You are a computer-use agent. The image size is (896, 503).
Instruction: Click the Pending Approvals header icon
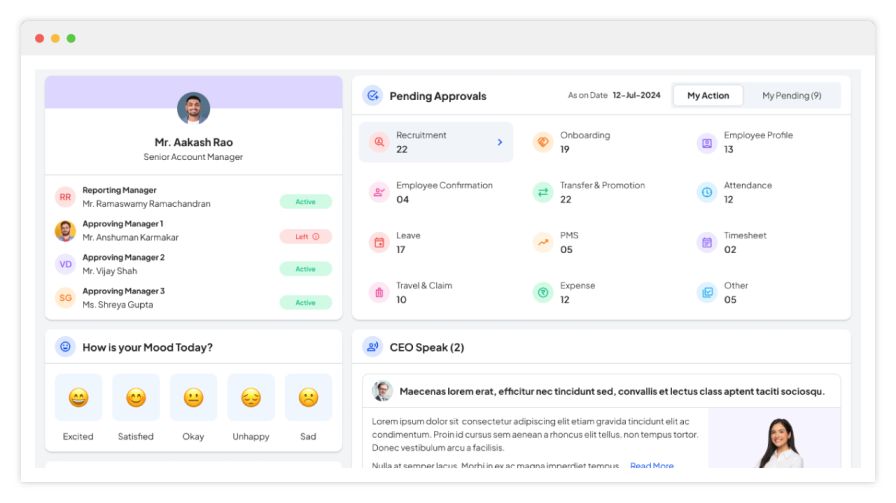click(373, 95)
